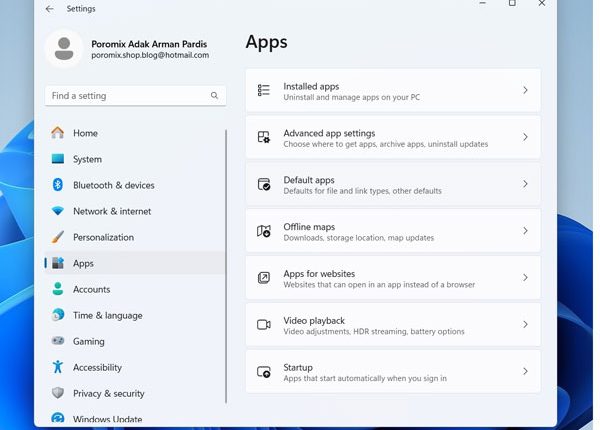The image size is (600, 430).
Task: Click the back arrow in Settings
Action: [x=49, y=9]
